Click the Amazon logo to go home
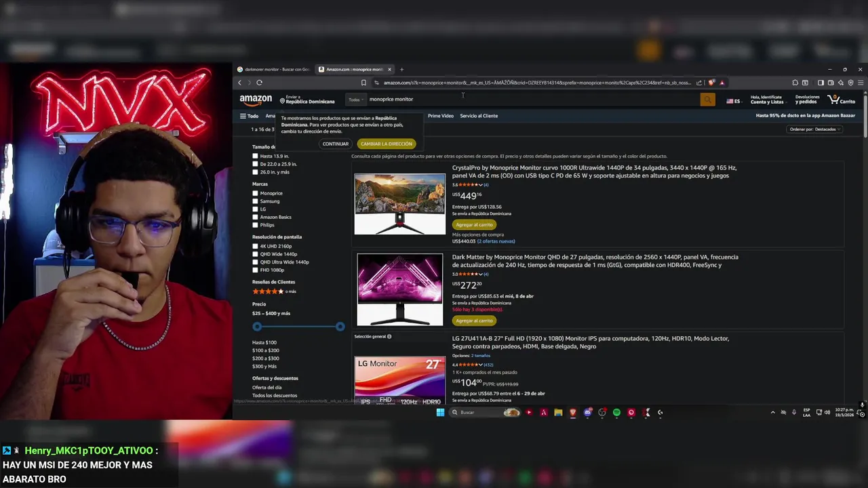The width and height of the screenshot is (868, 488). coord(256,100)
